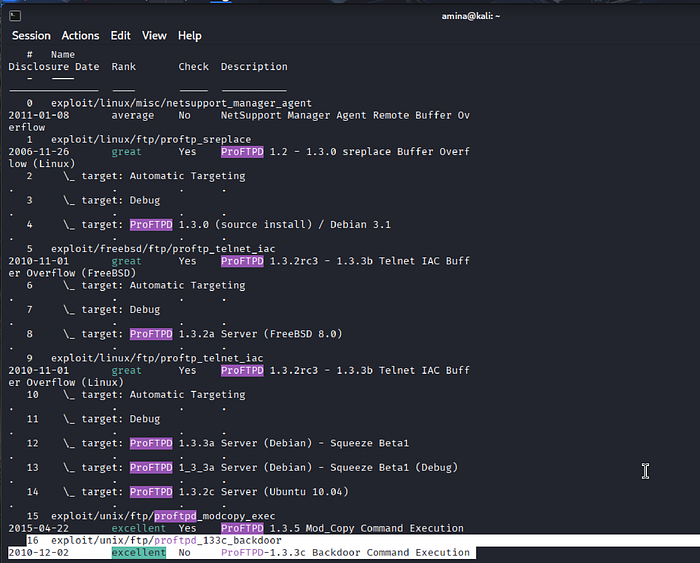700x563 pixels.
Task: Open the Session menu
Action: coord(31,36)
